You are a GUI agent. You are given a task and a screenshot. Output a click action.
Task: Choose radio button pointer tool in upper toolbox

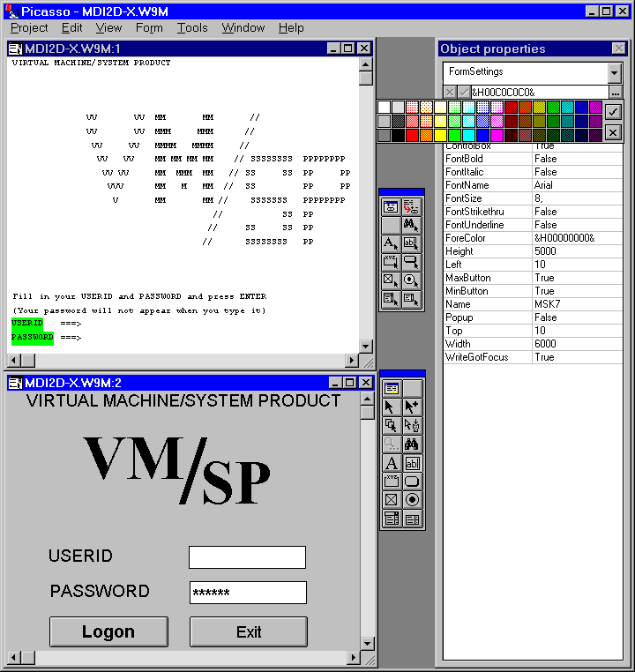(x=411, y=280)
